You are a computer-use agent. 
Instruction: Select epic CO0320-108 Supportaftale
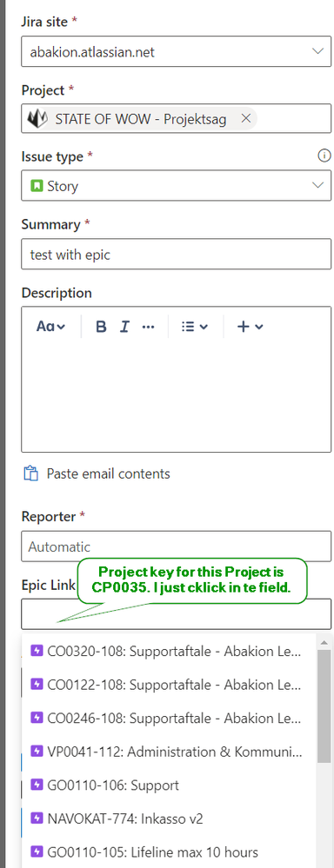(169, 651)
